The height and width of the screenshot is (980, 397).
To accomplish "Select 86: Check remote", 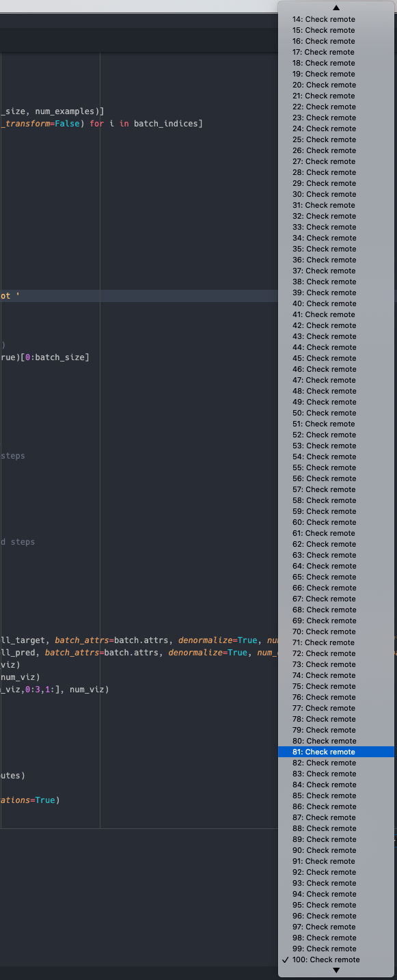I will pyautogui.click(x=336, y=806).
